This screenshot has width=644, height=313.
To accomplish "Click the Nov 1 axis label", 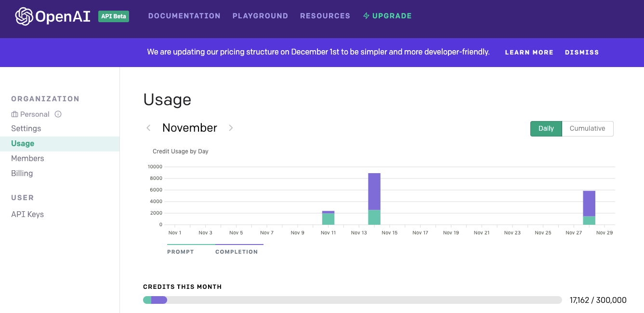I will [175, 232].
